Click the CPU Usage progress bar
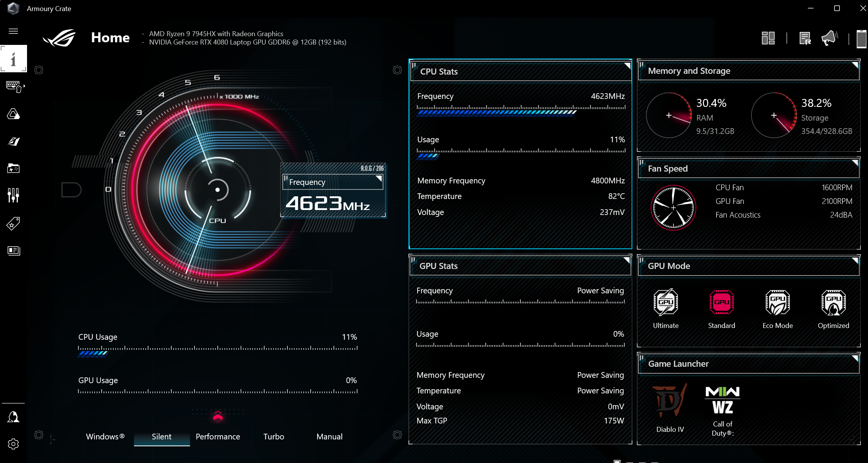The height and width of the screenshot is (463, 868). pyautogui.click(x=218, y=351)
